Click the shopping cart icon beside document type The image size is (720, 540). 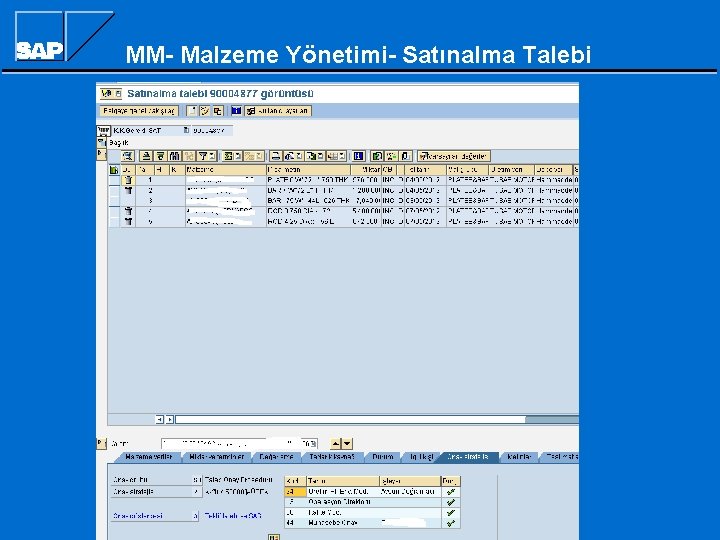point(103,130)
